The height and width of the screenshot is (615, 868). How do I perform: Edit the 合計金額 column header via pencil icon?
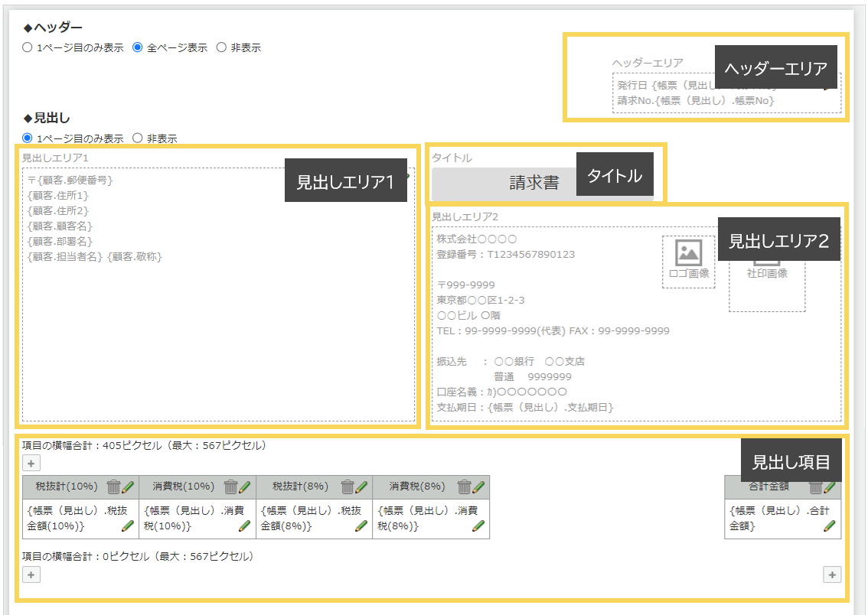830,487
